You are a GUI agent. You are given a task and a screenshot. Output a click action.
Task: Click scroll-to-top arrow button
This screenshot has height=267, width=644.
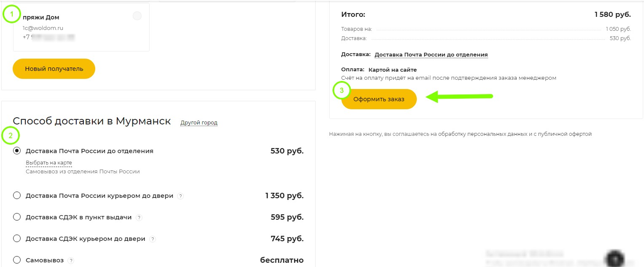(x=616, y=258)
